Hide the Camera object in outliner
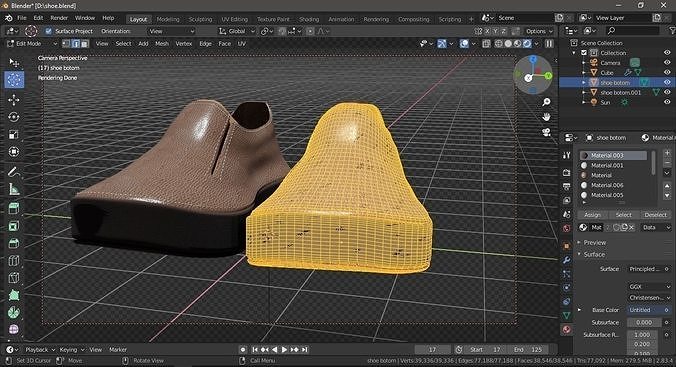 tap(667, 63)
